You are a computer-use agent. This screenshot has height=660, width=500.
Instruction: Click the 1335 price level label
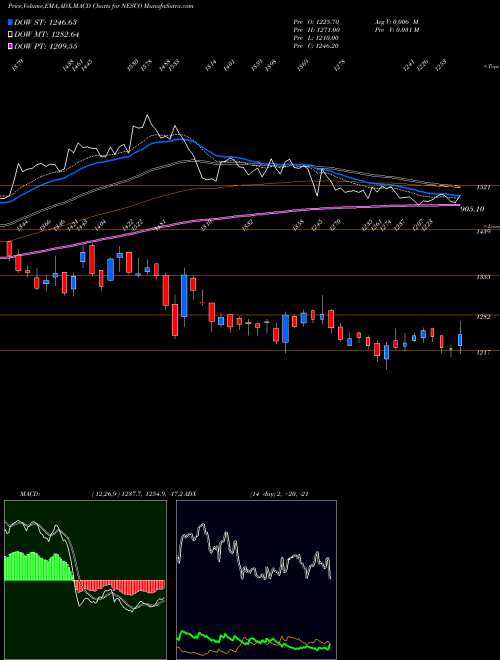(484, 277)
